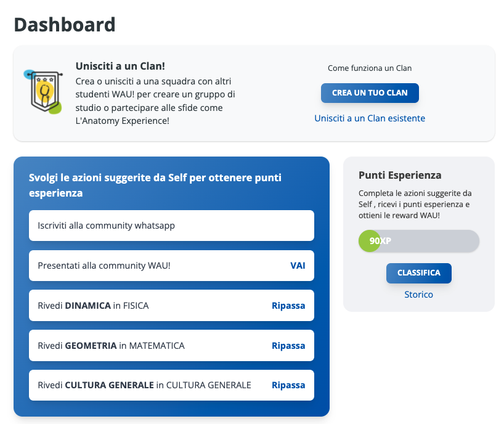Click the Clan banner shield icon
Screen dimensions: 504x424
coord(43,92)
